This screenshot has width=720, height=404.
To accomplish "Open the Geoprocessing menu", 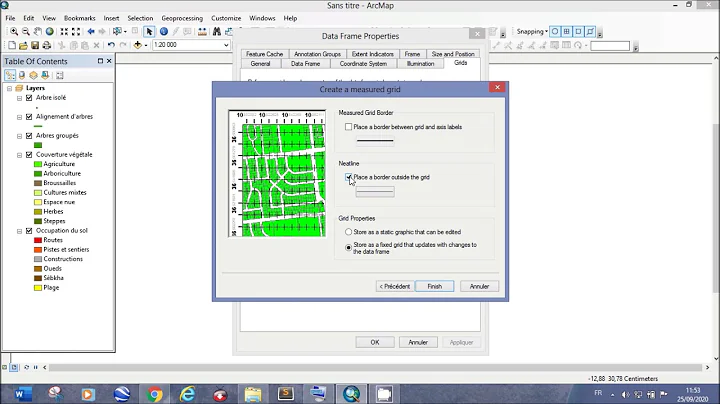I will tap(182, 18).
